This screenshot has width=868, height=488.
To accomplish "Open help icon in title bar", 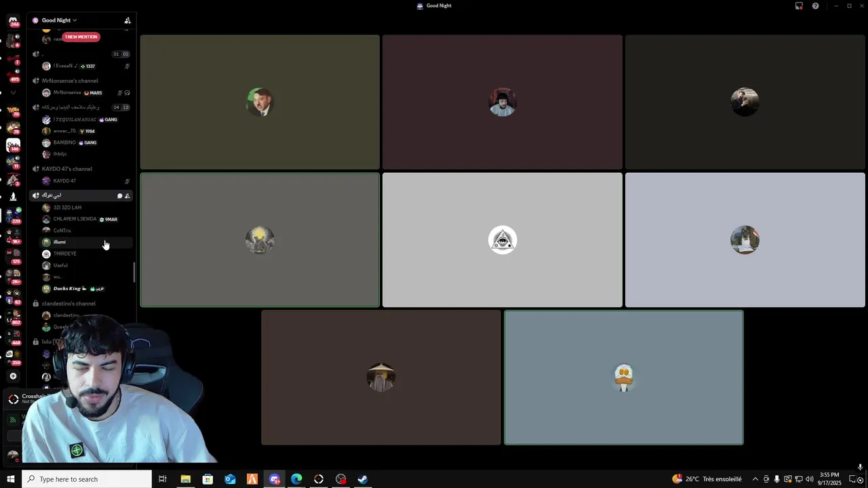I will coord(815,6).
